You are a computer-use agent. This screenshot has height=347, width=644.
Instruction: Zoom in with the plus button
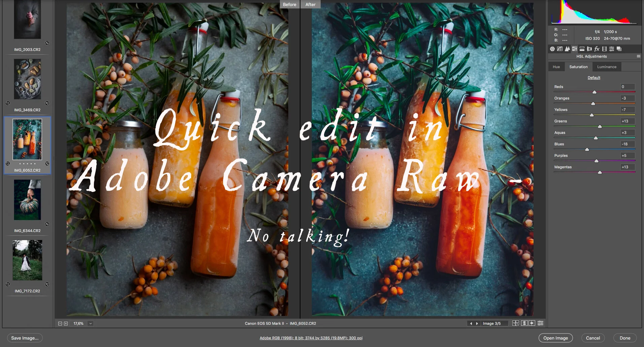point(66,323)
